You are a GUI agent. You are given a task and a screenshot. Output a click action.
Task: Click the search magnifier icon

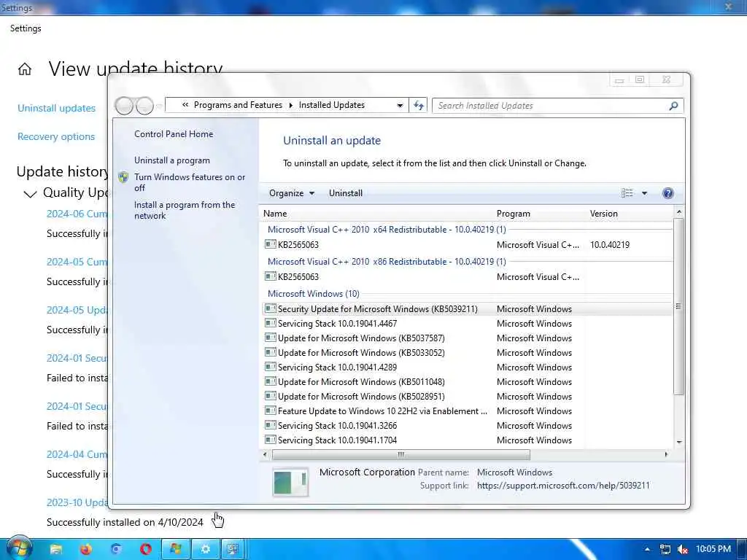[x=673, y=106]
